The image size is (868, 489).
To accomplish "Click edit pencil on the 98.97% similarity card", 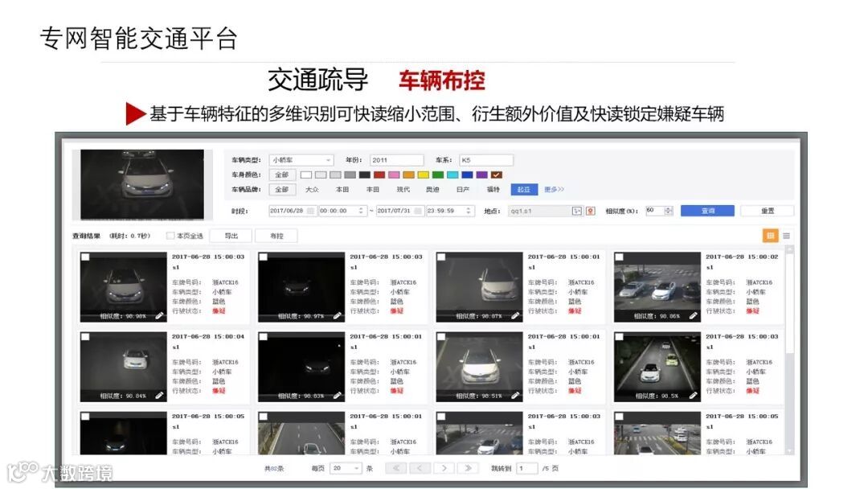I will click(337, 315).
